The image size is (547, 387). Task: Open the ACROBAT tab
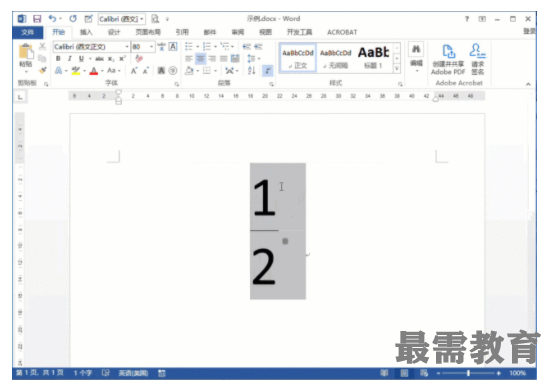coord(342,32)
